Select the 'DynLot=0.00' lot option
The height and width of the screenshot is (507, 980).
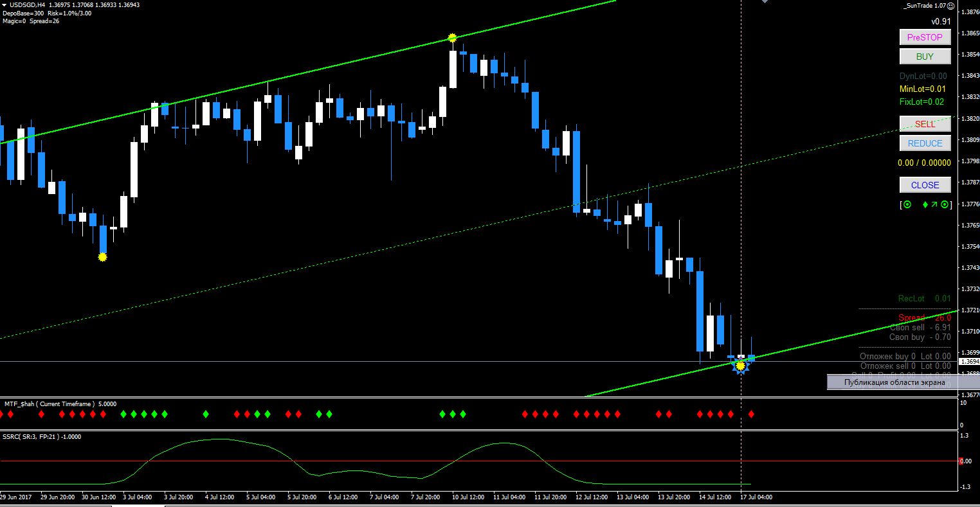923,76
